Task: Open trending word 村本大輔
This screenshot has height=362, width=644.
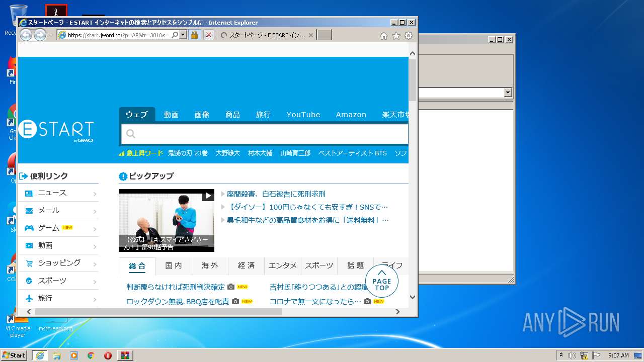Action: tap(260, 153)
